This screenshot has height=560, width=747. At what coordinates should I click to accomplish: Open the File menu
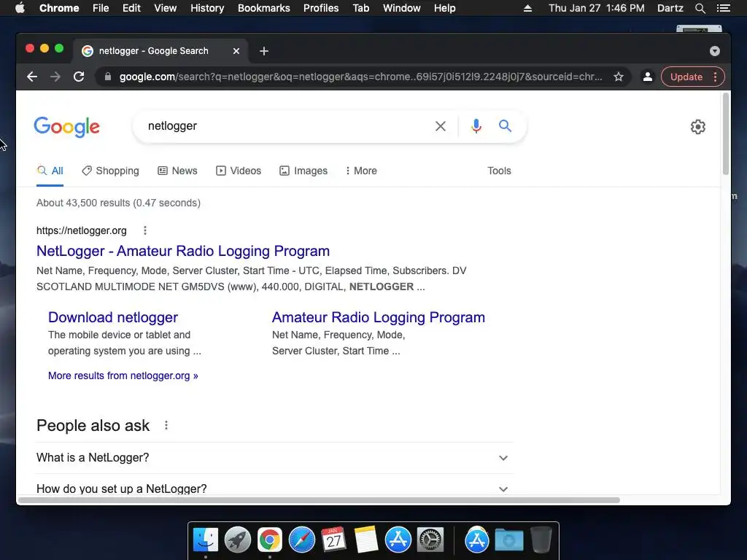(x=101, y=8)
